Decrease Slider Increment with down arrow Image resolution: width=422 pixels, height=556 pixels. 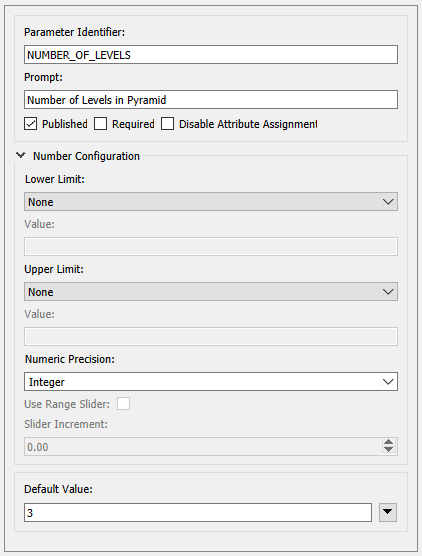tap(388, 450)
